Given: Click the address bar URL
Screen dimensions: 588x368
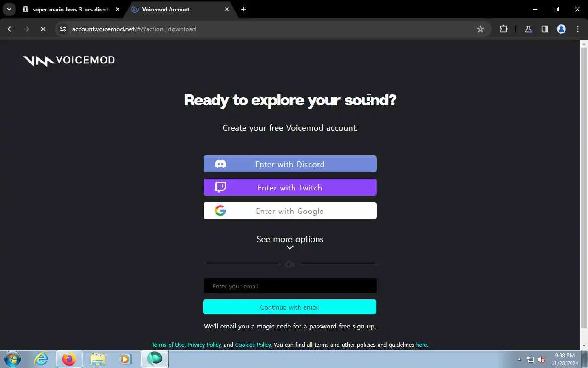Looking at the screenshot, I should click(x=134, y=29).
